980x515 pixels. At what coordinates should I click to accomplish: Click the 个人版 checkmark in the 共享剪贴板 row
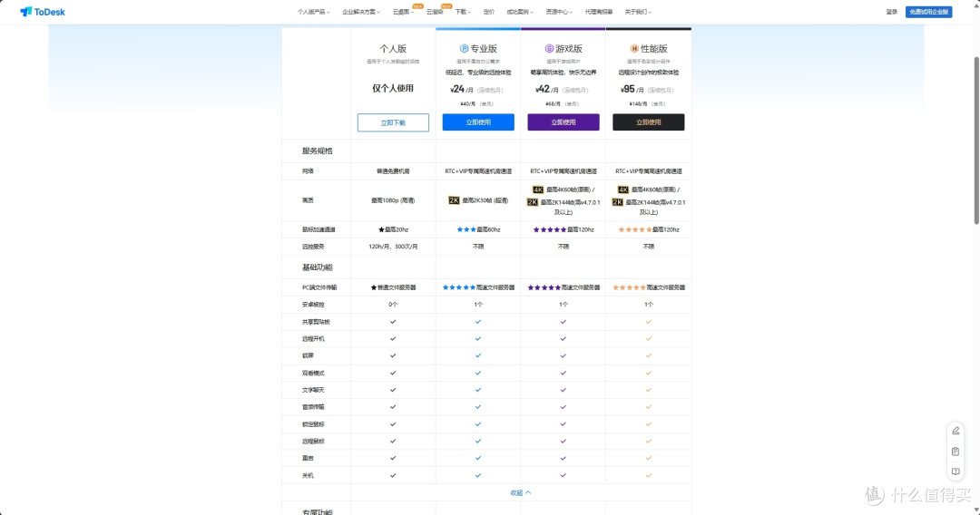pyautogui.click(x=393, y=322)
